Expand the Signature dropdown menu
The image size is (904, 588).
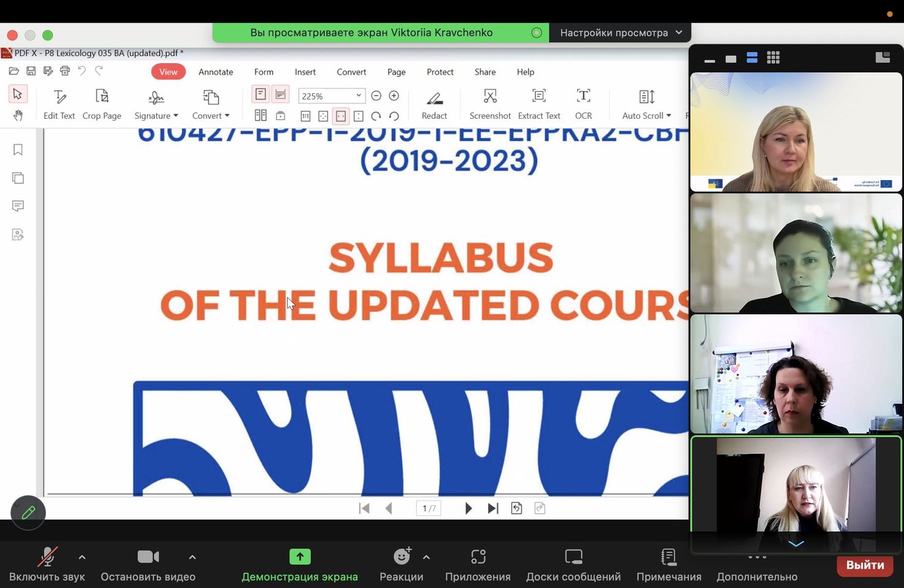(x=156, y=104)
